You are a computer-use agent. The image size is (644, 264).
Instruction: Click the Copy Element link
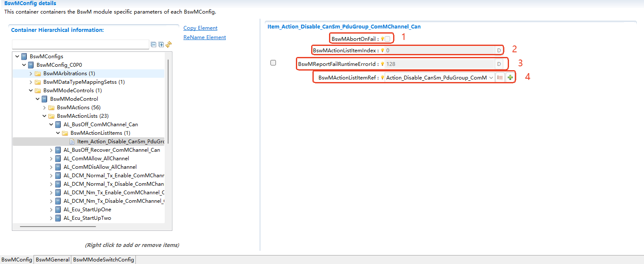(200, 28)
